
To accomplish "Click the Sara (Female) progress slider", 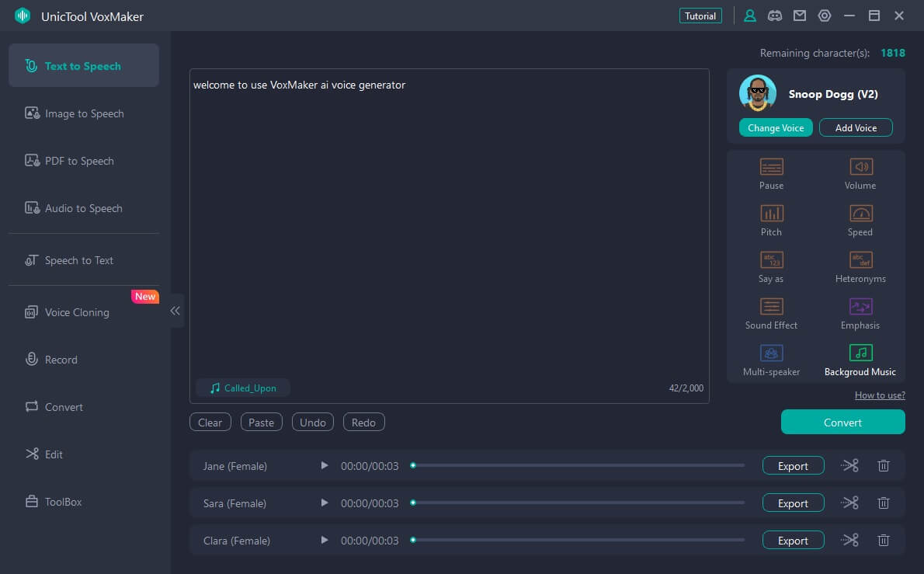I will pyautogui.click(x=578, y=503).
